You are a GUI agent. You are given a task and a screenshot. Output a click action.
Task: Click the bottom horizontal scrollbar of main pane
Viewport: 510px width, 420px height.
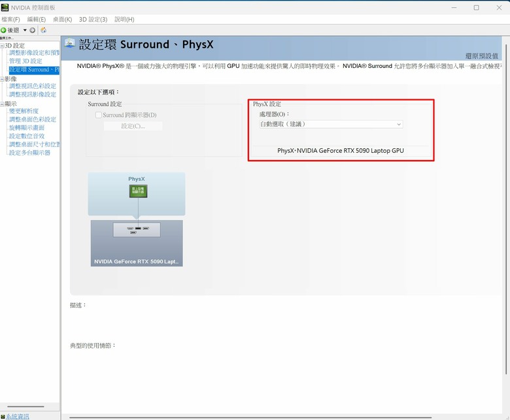(250, 417)
